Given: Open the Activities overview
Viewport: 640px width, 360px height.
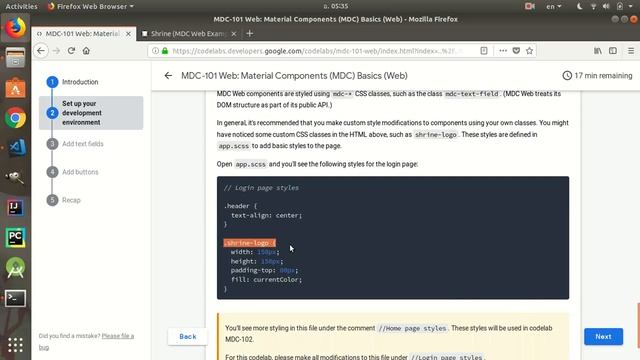Looking at the screenshot, I should pyautogui.click(x=21, y=6).
